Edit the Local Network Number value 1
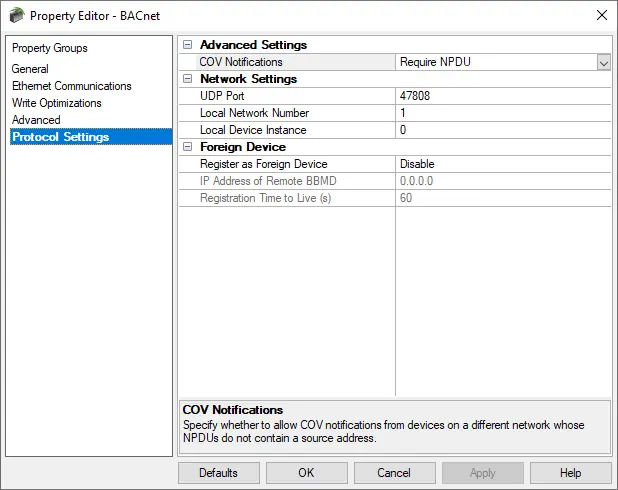618x490 pixels. tap(503, 113)
